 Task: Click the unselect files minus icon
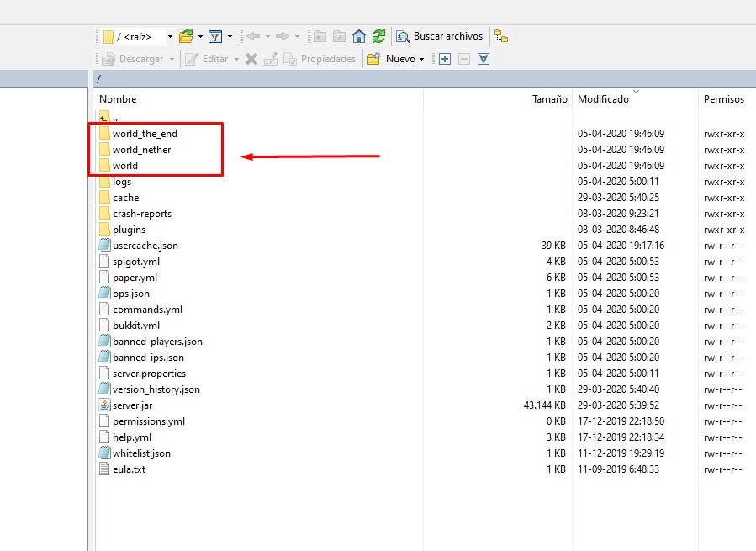(464, 59)
